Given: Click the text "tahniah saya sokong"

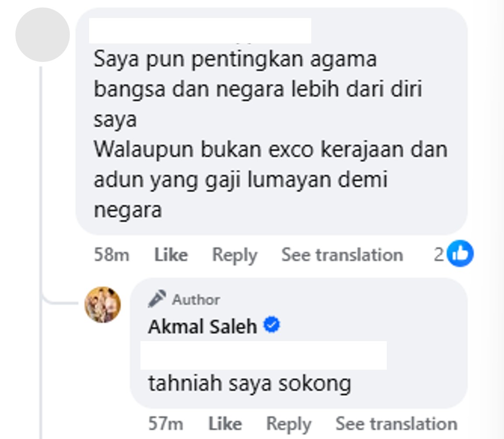Looking at the screenshot, I should click(249, 384).
